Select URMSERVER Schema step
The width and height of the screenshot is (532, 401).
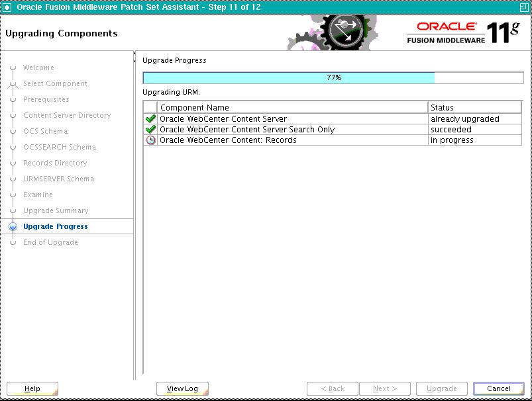pyautogui.click(x=58, y=179)
